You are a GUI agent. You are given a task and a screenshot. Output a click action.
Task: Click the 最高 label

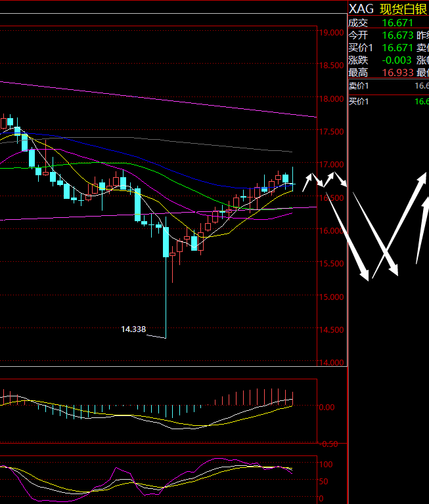pos(358,73)
